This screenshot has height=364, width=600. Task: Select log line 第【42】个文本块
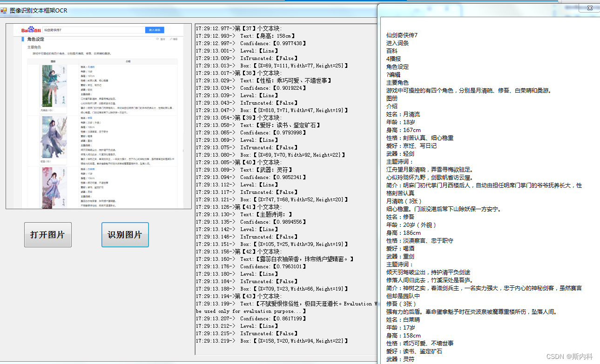click(x=238, y=251)
